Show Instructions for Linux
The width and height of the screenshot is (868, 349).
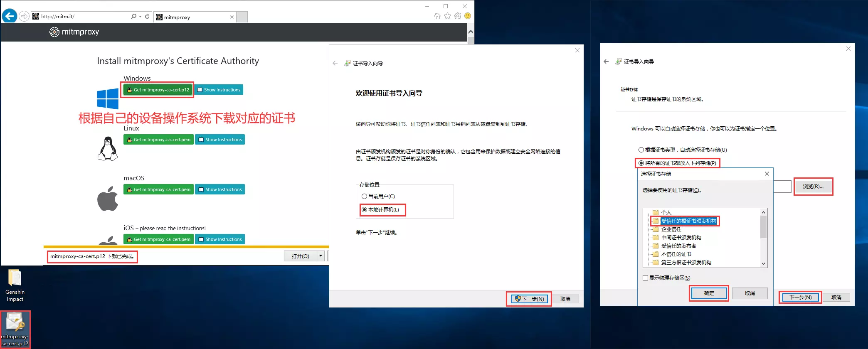[x=220, y=140]
